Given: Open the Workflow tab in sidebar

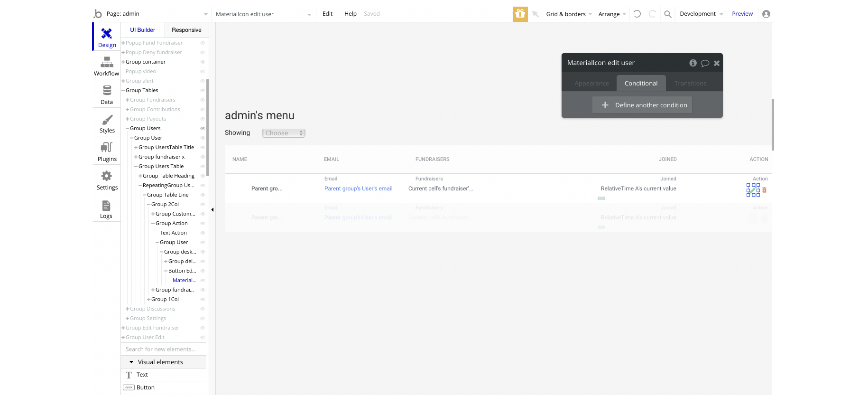Looking at the screenshot, I should pos(107,66).
